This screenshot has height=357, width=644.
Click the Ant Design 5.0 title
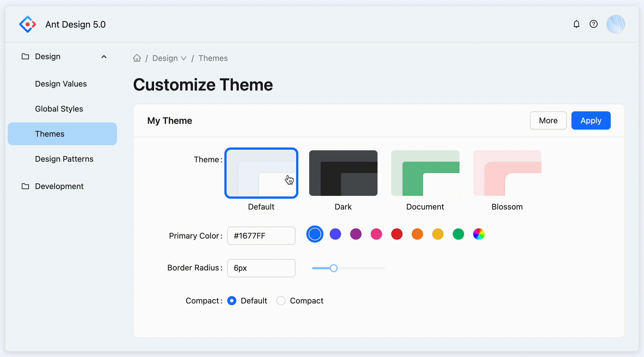click(x=75, y=24)
